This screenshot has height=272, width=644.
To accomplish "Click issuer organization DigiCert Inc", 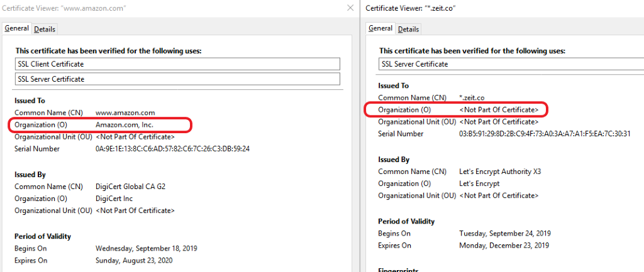I will (x=114, y=199).
